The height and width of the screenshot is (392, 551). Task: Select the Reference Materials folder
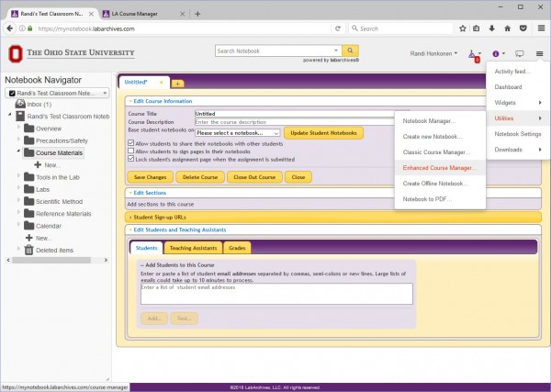(x=58, y=214)
